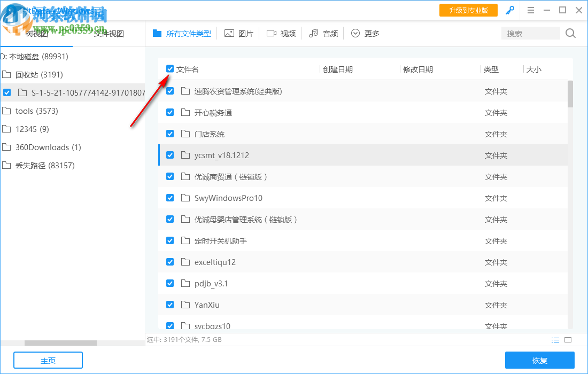The height and width of the screenshot is (374, 588).
Task: Click the 恢复 (Recover) button
Action: coord(540,360)
